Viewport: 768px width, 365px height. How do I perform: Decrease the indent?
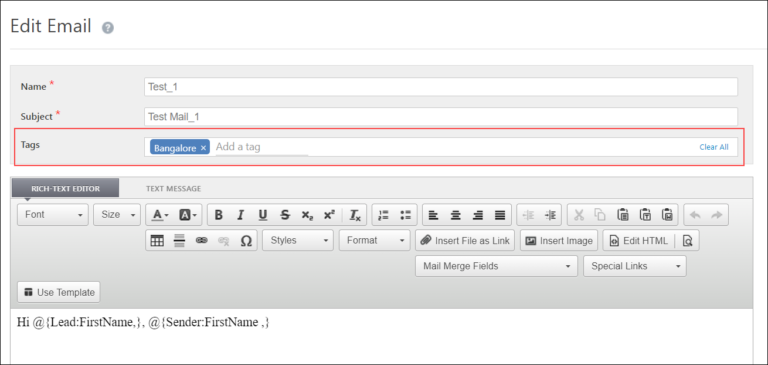click(x=528, y=215)
